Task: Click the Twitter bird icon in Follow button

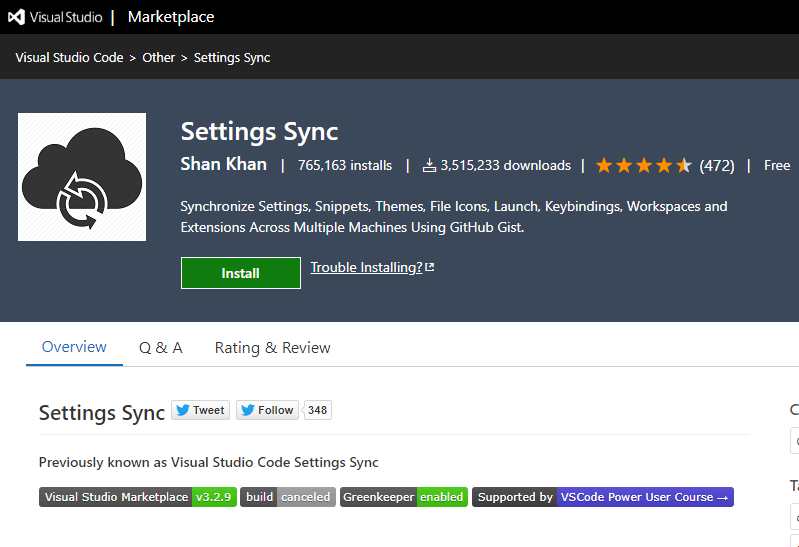Action: 248,410
